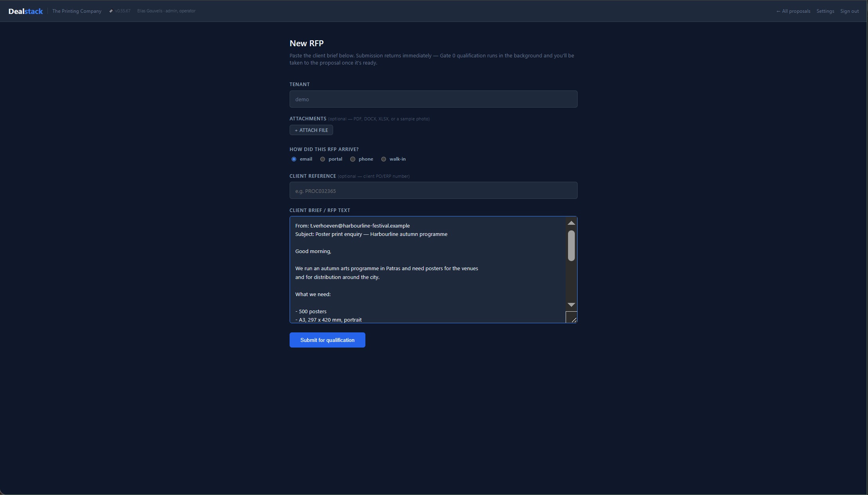Sign out of the account
The width and height of the screenshot is (868, 495).
click(849, 11)
